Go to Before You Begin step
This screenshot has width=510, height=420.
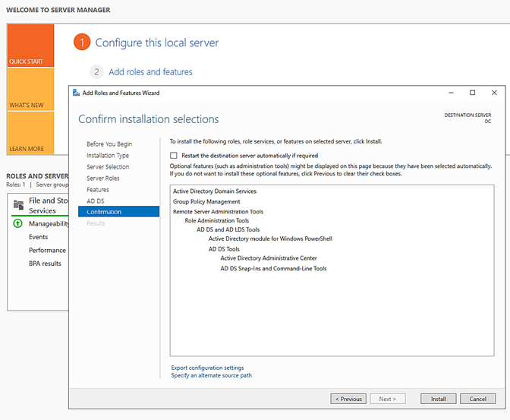(x=109, y=144)
